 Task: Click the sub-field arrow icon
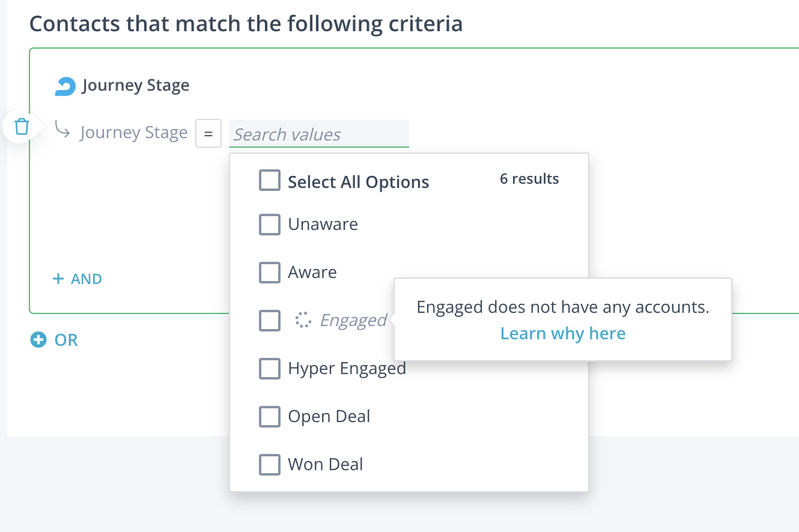(x=62, y=129)
